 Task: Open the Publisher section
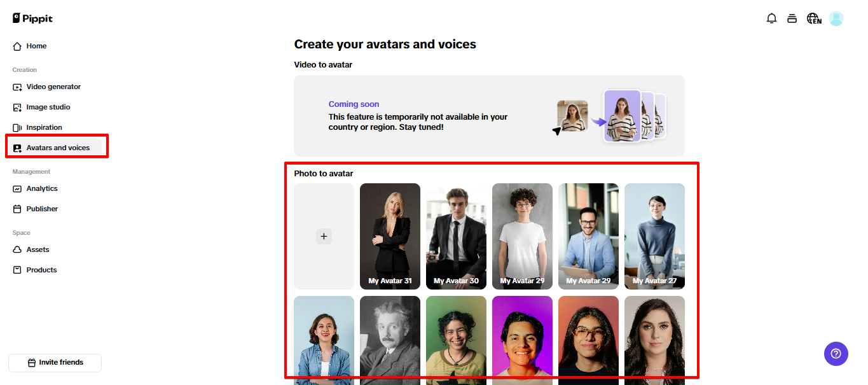41,209
